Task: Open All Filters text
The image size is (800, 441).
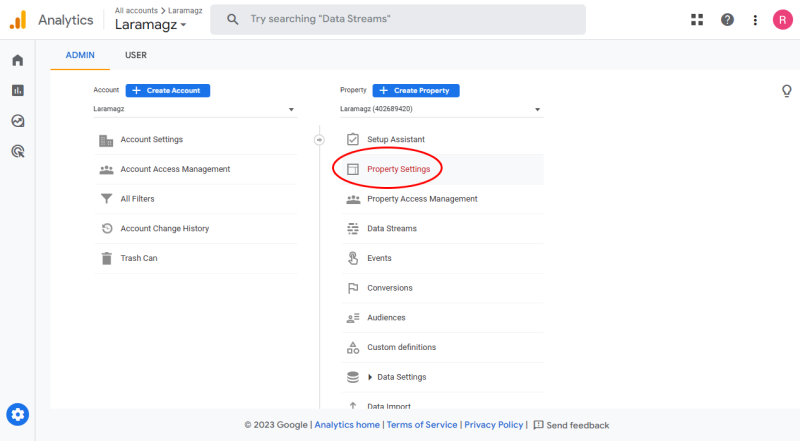Action: 137,199
